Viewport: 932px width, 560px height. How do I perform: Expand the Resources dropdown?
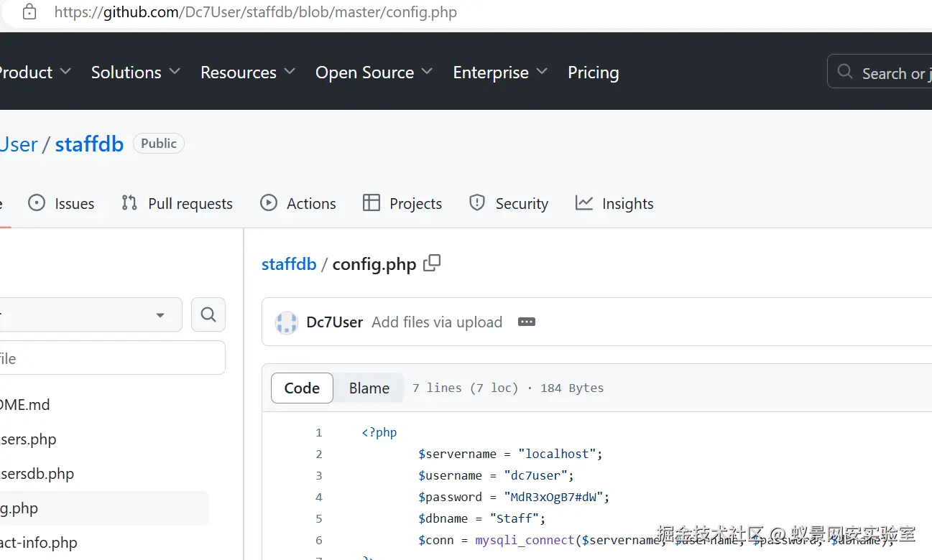(248, 73)
